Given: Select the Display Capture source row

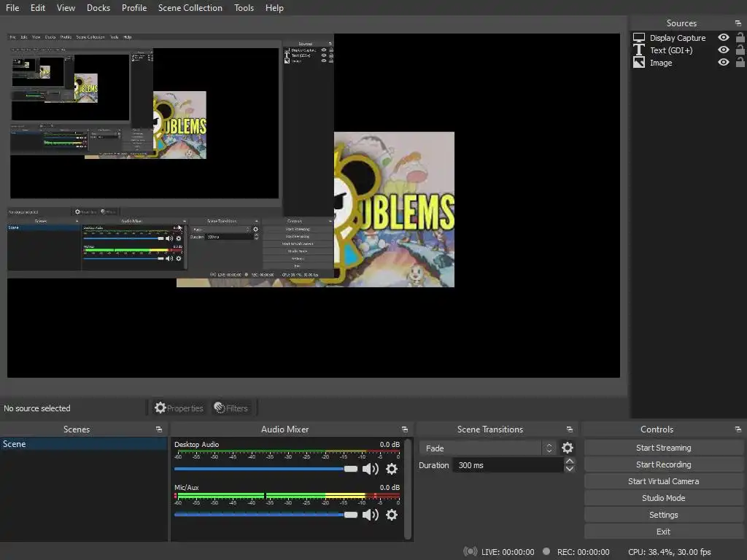Looking at the screenshot, I should click(x=689, y=38).
